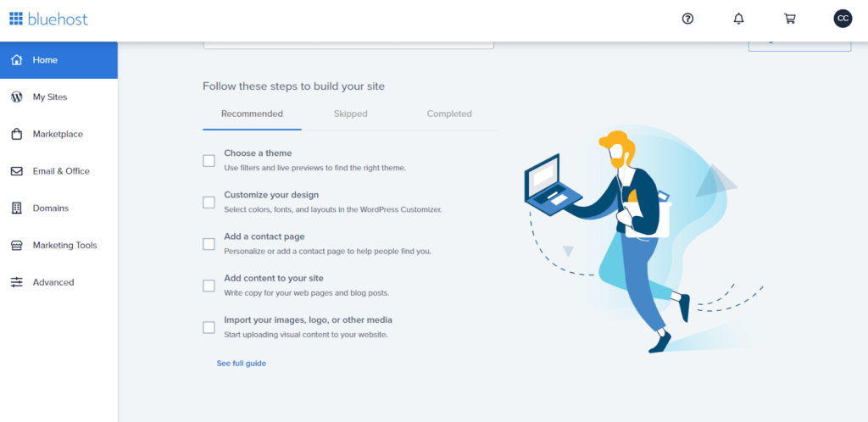Open Domains in the sidebar

[58, 208]
